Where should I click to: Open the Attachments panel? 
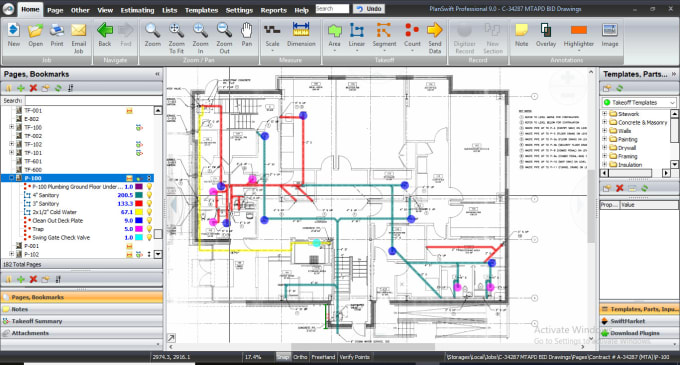tap(82, 333)
